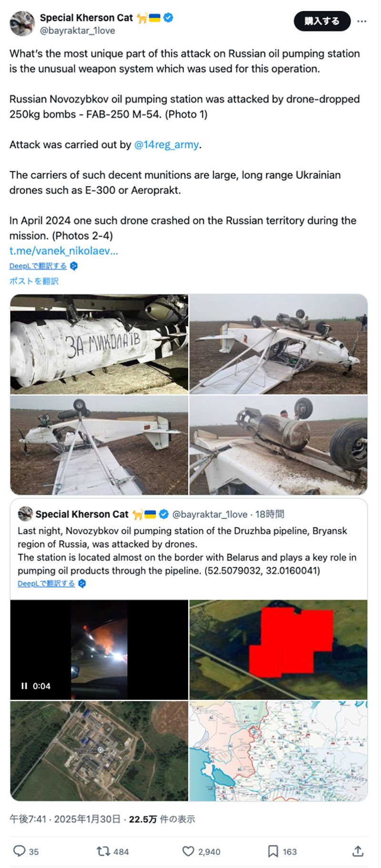The width and height of the screenshot is (381, 868).
Task: Translate the quoted post with DeepL
Action: click(47, 583)
